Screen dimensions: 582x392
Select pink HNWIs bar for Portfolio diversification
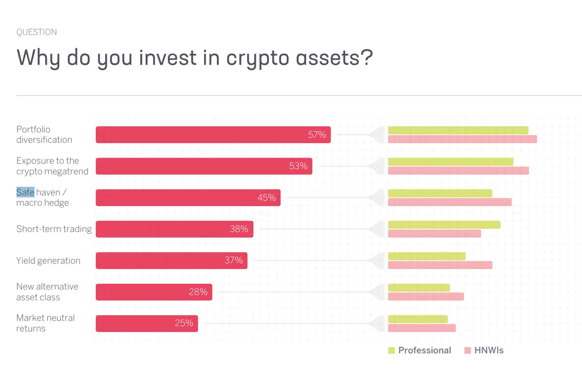pyautogui.click(x=462, y=139)
